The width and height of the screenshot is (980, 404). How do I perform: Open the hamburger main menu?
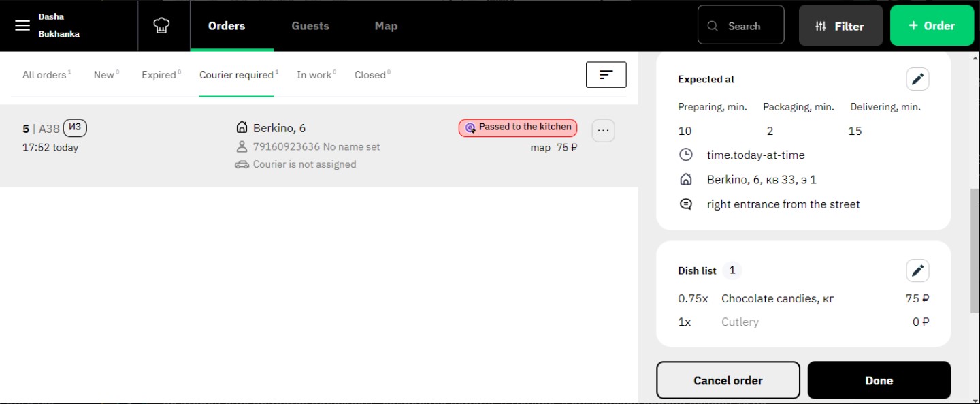click(x=22, y=26)
